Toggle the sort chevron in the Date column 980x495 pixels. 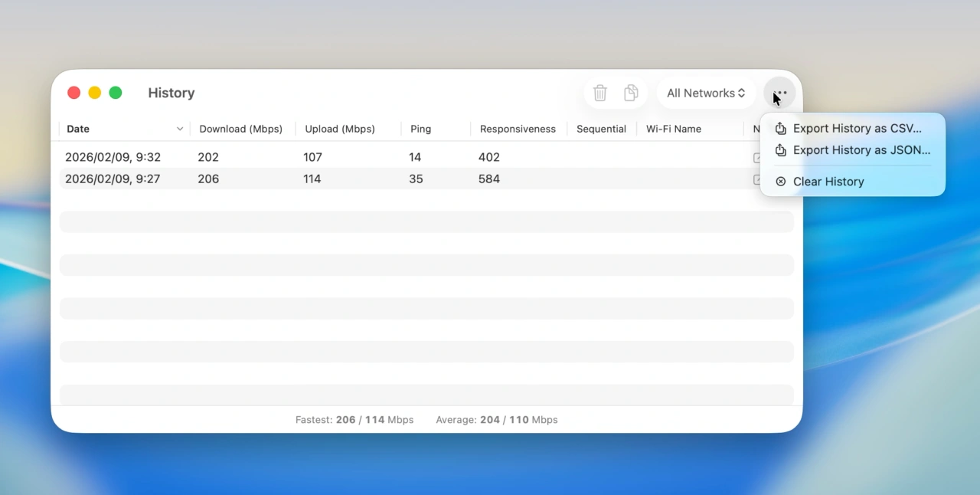(x=180, y=129)
